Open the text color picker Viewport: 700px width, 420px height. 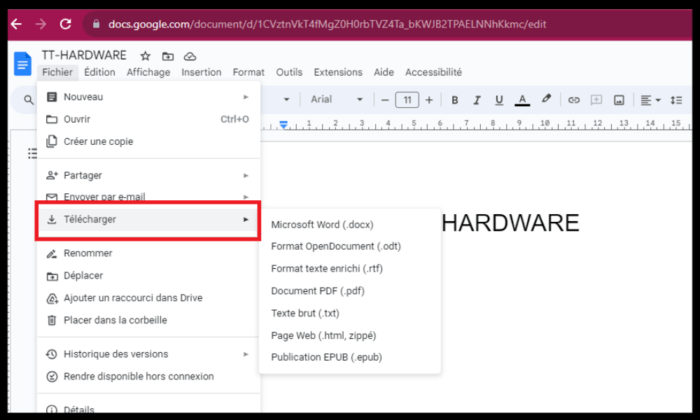pos(522,100)
